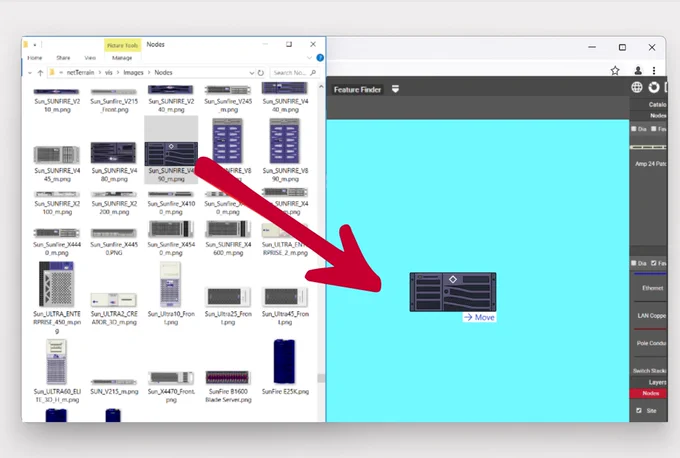680x458 pixels.
Task: Select the Sun_ULTRA_ENTERPRISE_450_m.png file
Action: point(57,298)
